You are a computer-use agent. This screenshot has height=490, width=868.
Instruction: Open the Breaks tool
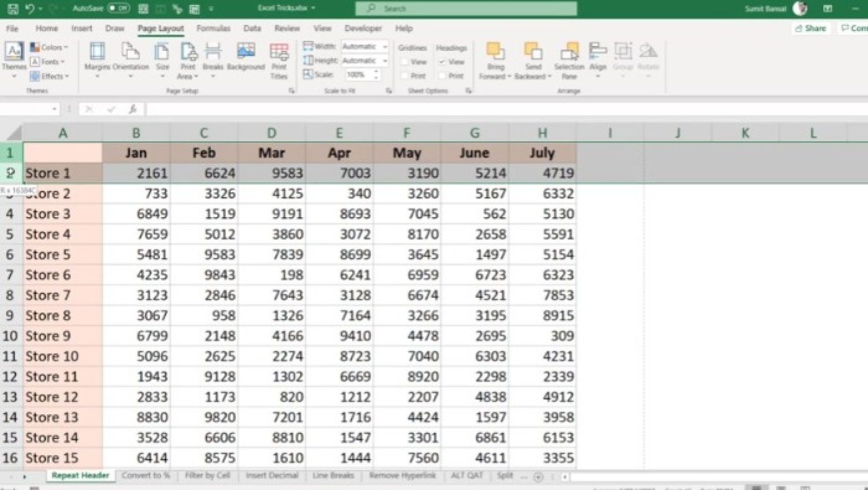coord(214,59)
